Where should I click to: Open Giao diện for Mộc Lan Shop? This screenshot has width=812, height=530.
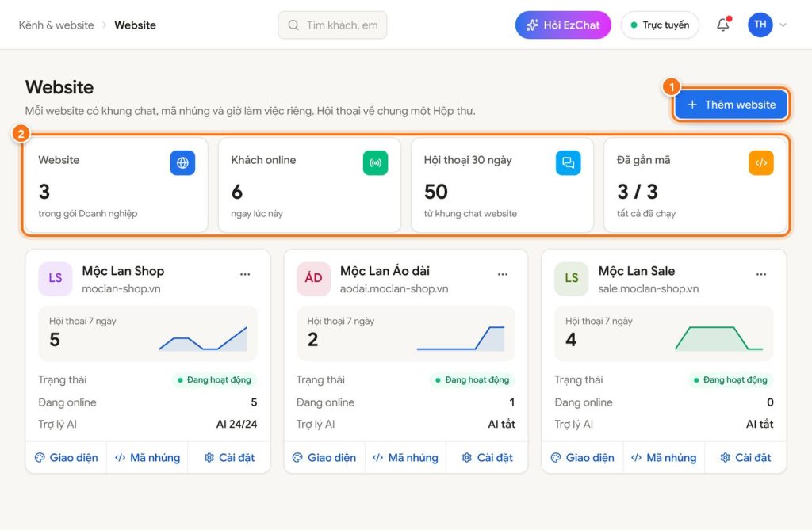click(x=67, y=458)
